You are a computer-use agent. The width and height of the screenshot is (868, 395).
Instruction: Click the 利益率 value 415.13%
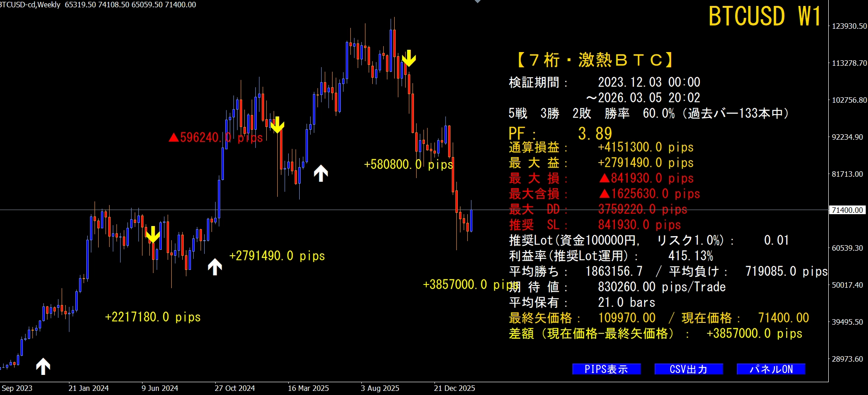pos(691,256)
